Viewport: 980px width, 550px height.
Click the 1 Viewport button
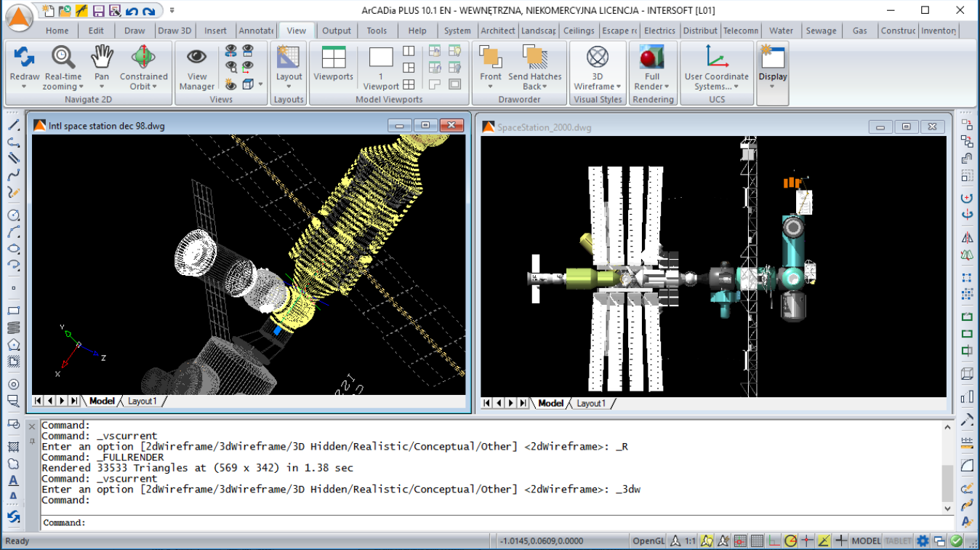tap(381, 67)
